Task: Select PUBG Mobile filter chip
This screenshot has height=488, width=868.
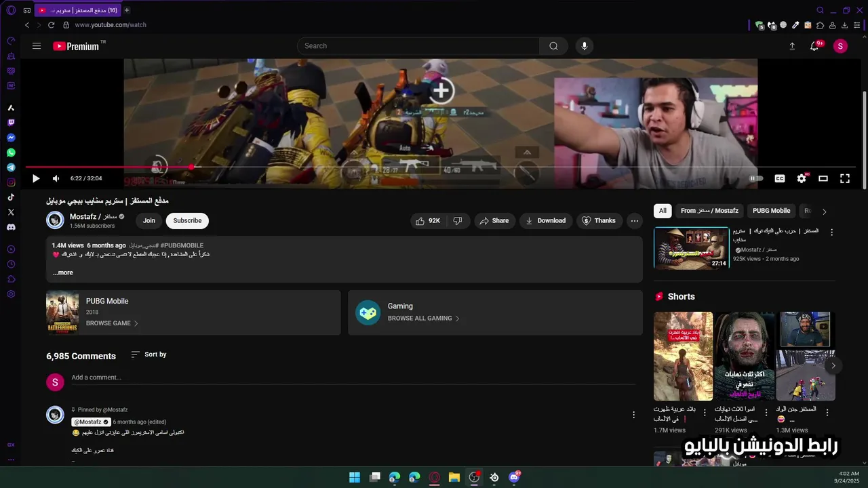Action: point(771,211)
